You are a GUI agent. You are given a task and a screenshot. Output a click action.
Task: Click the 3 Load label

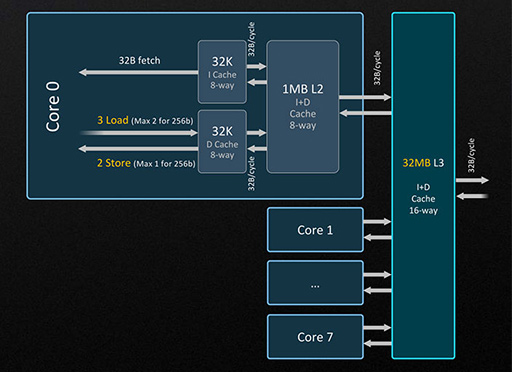pyautogui.click(x=113, y=120)
